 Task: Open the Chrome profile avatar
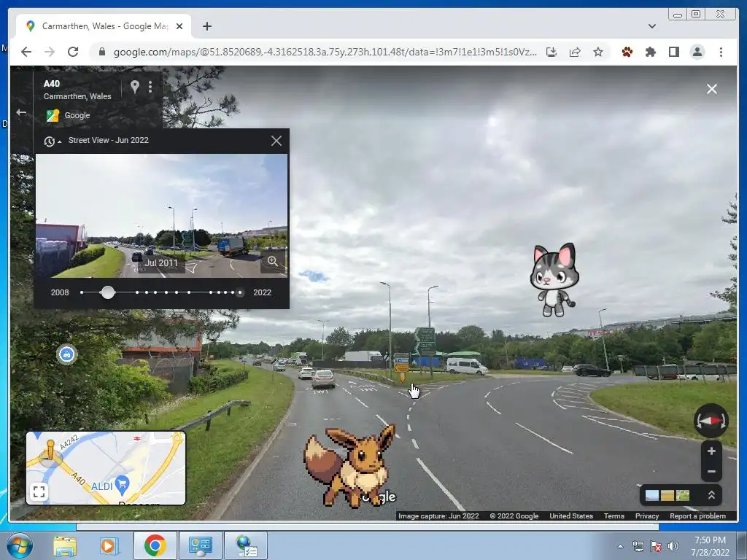(x=697, y=52)
